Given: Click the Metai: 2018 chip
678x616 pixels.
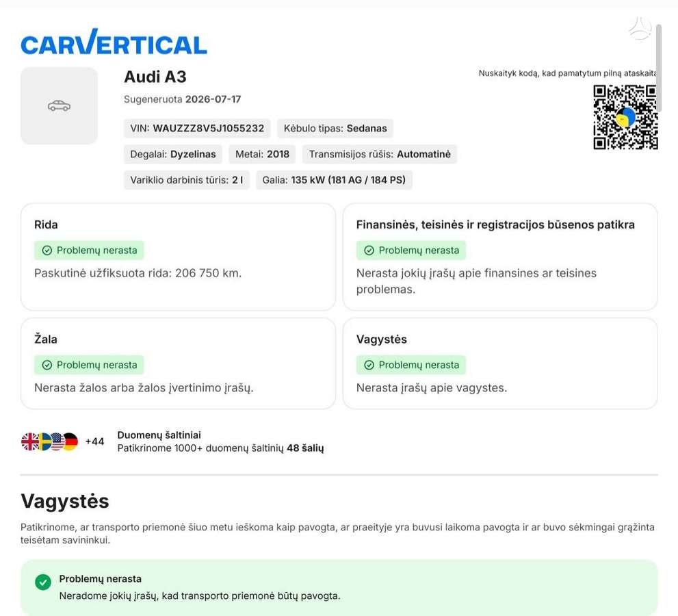Looking at the screenshot, I should (x=262, y=154).
